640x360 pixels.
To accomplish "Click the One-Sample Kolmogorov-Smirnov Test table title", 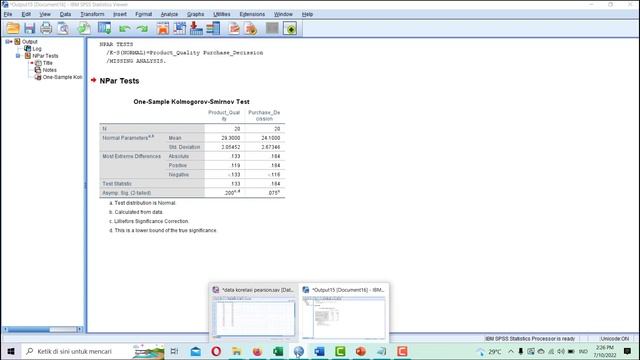I will point(191,102).
